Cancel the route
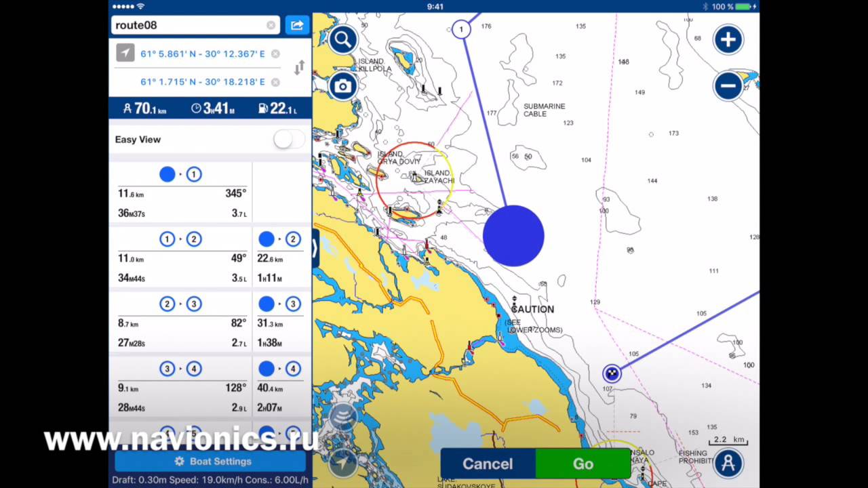868x488 pixels. tap(488, 464)
